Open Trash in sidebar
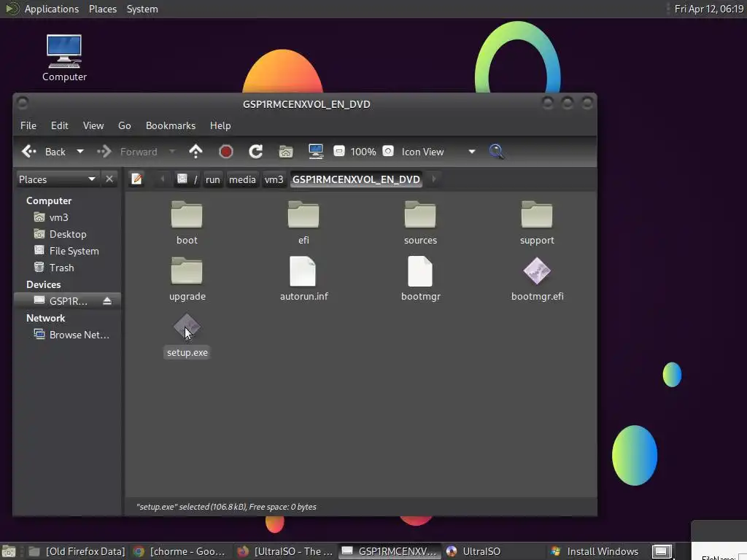747x560 pixels. pyautogui.click(x=61, y=268)
